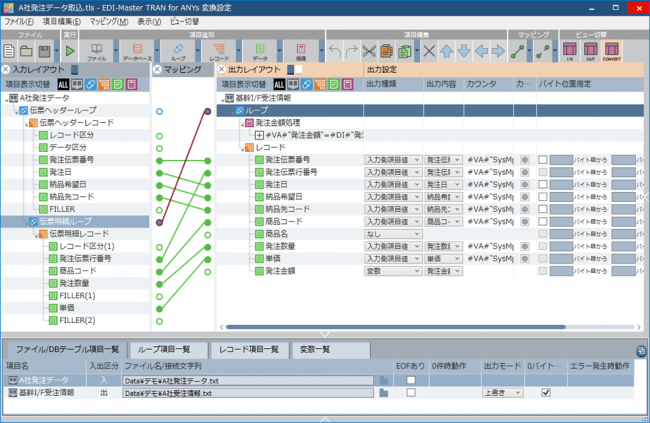Toggle the EOFあり checkbox for 基幹I/F受注情報
The height and width of the screenshot is (423, 650).
click(411, 392)
